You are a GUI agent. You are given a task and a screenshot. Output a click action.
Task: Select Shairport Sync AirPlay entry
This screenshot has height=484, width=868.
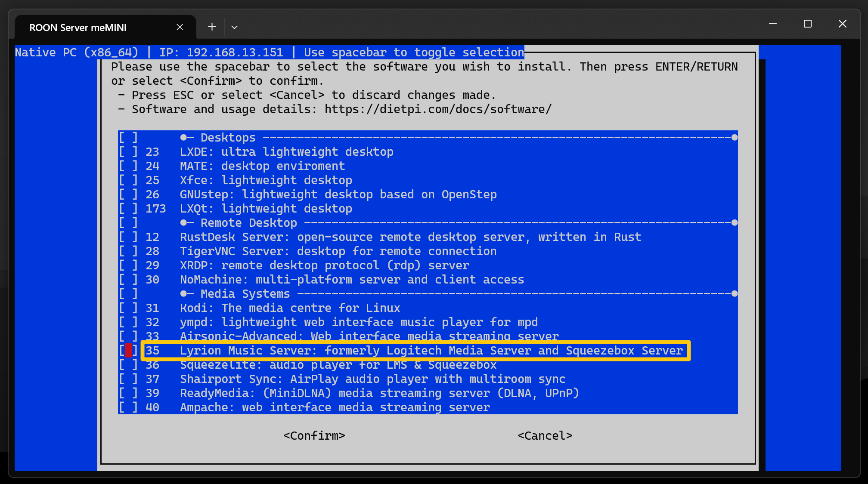(x=372, y=379)
